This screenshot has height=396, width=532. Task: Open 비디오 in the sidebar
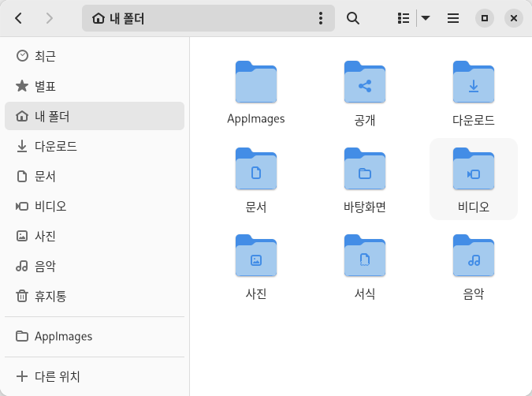click(x=95, y=206)
